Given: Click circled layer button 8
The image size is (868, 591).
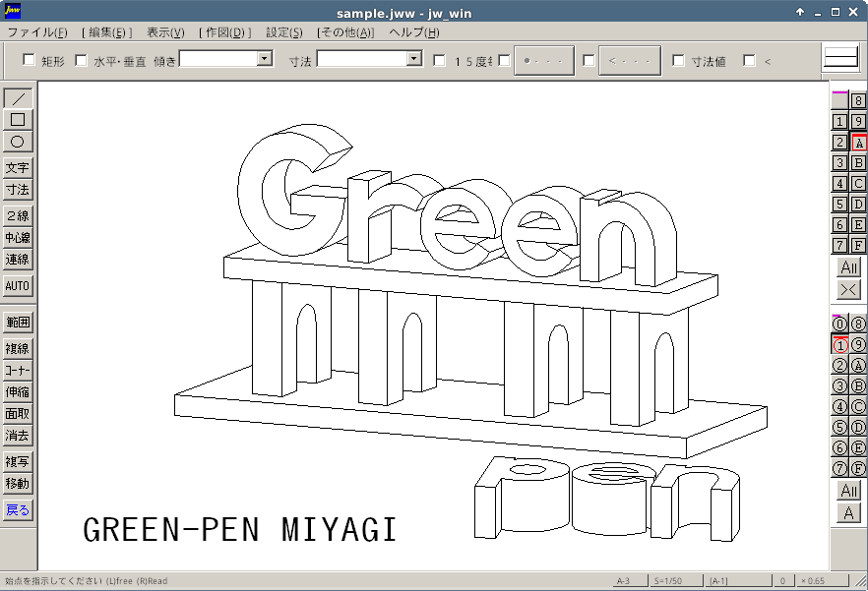Looking at the screenshot, I should 858,325.
